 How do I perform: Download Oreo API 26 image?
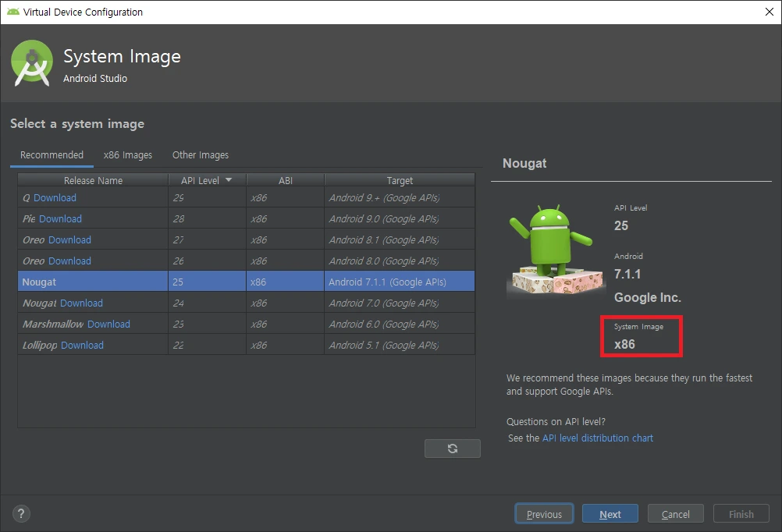(69, 261)
